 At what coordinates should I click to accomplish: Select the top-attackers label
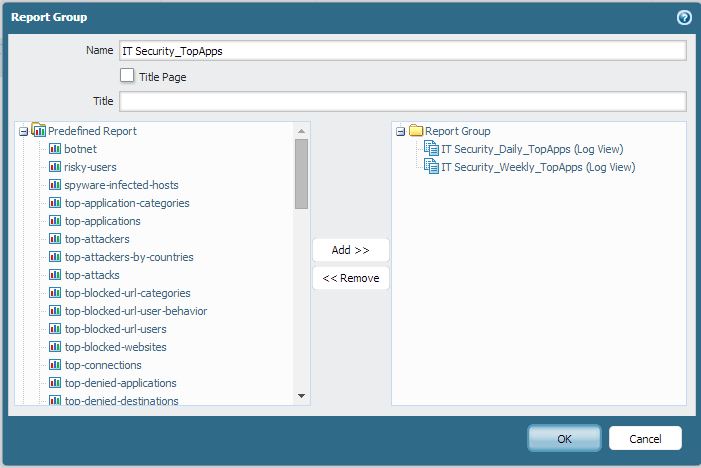click(97, 239)
